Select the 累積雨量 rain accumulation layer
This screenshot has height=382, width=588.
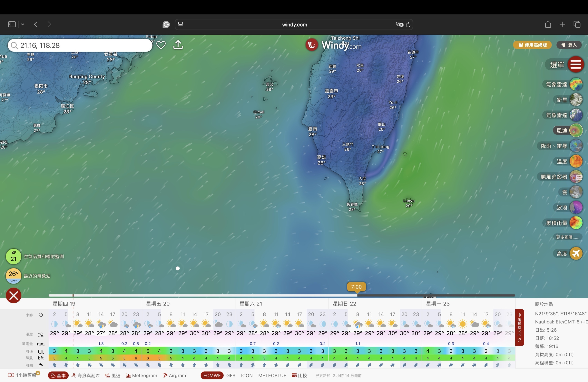(576, 223)
